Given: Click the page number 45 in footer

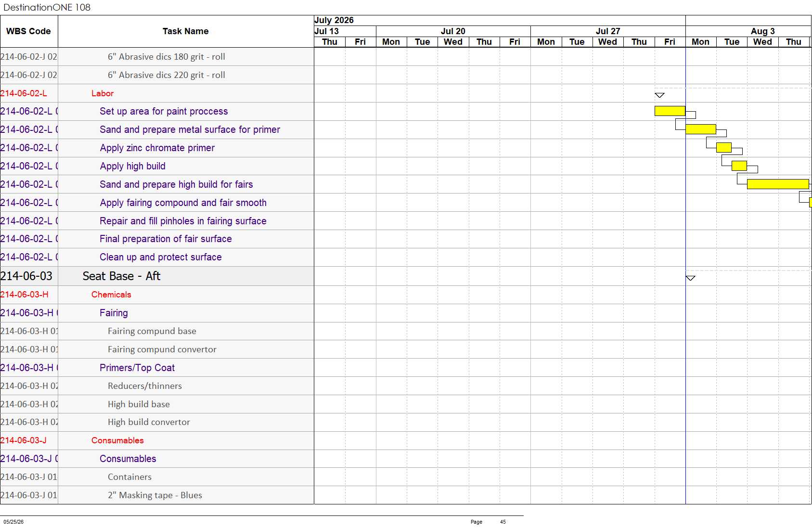Looking at the screenshot, I should pyautogui.click(x=503, y=522).
